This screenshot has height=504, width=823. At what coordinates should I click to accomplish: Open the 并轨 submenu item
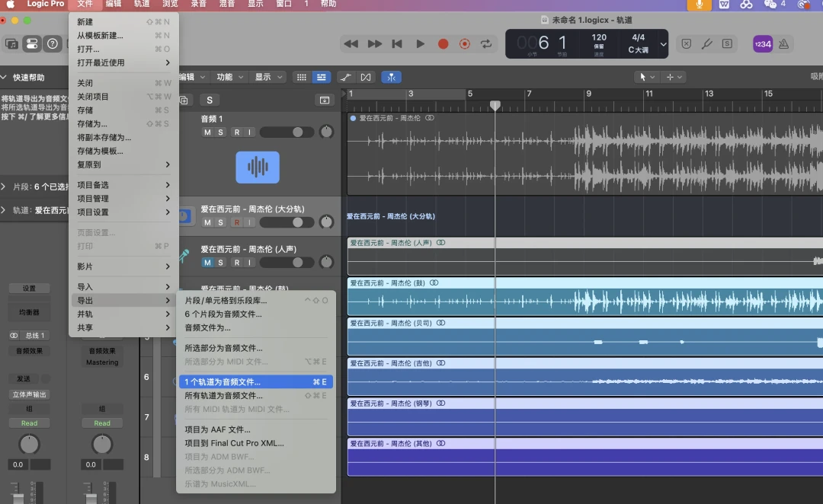coord(124,314)
